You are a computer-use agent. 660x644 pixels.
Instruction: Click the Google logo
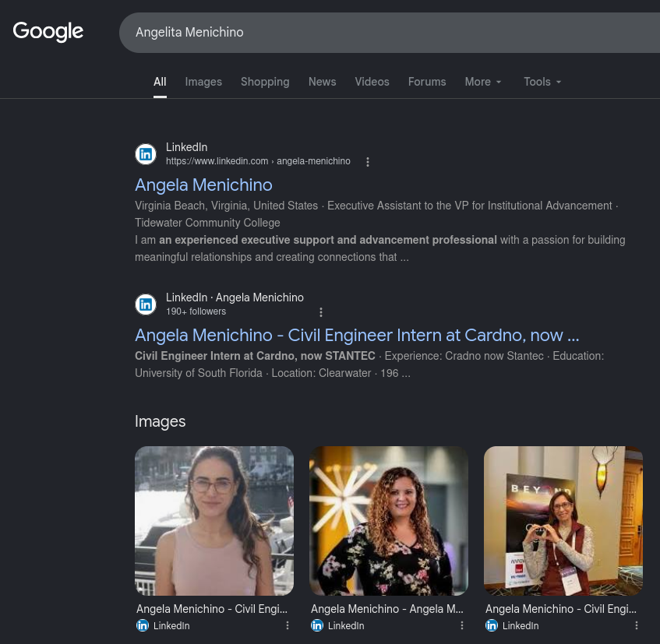(x=48, y=32)
